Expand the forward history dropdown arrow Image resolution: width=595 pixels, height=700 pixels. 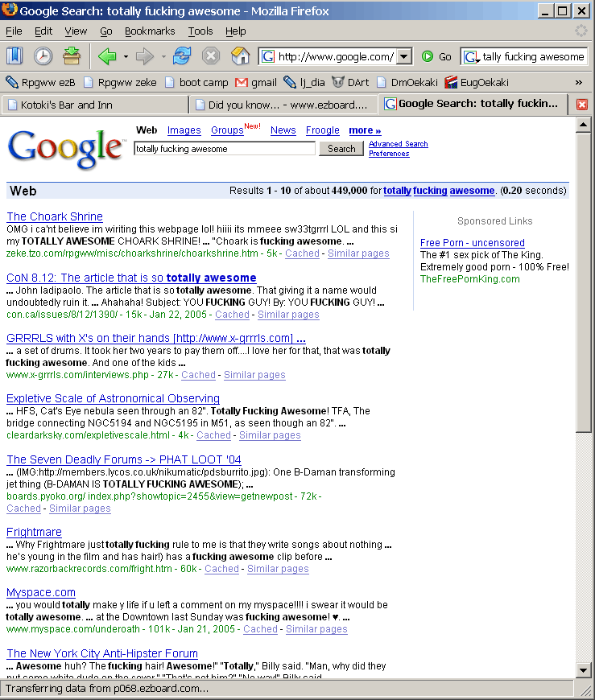tap(163, 56)
